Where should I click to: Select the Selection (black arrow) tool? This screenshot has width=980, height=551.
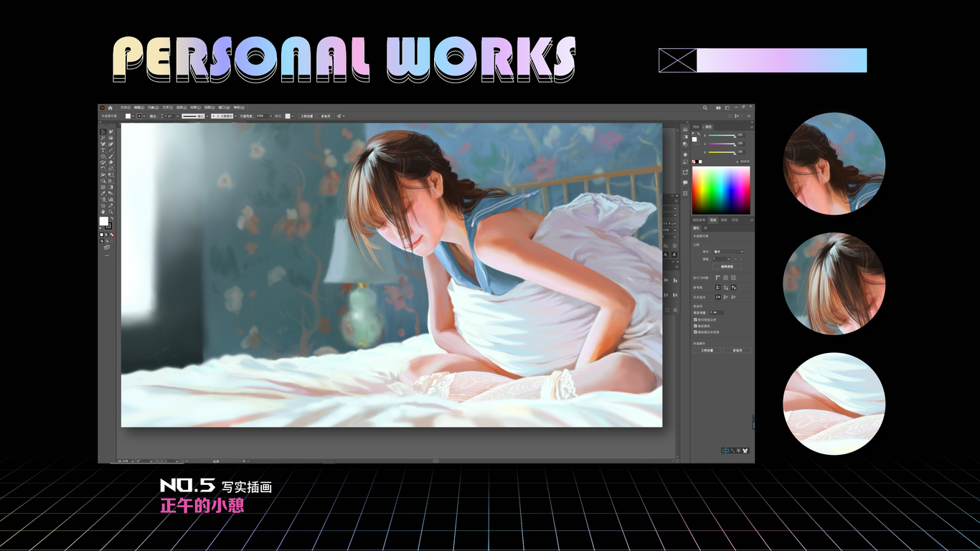103,132
